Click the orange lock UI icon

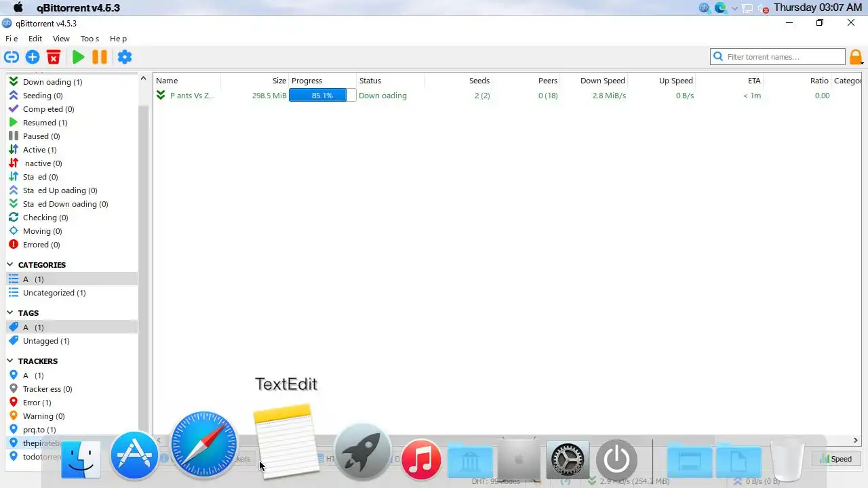(x=856, y=57)
